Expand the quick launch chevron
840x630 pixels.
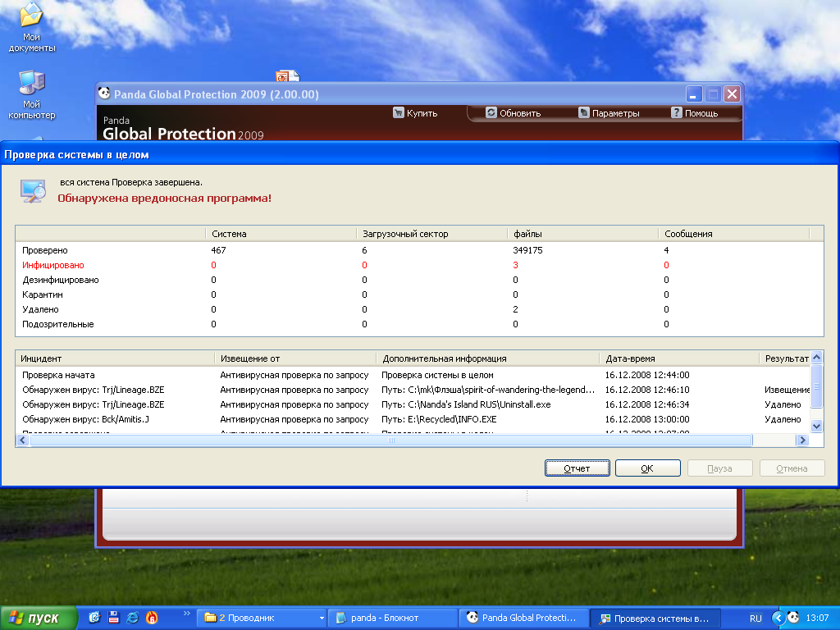186,613
